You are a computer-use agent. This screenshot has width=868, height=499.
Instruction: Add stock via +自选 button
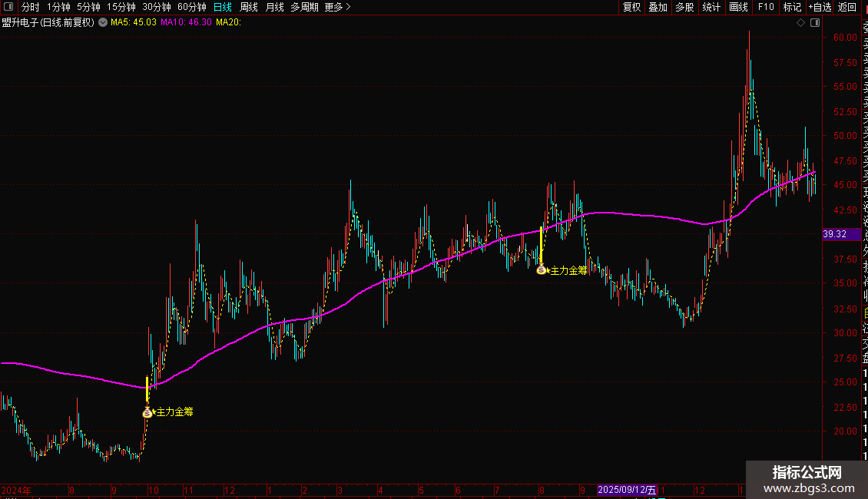[820, 7]
